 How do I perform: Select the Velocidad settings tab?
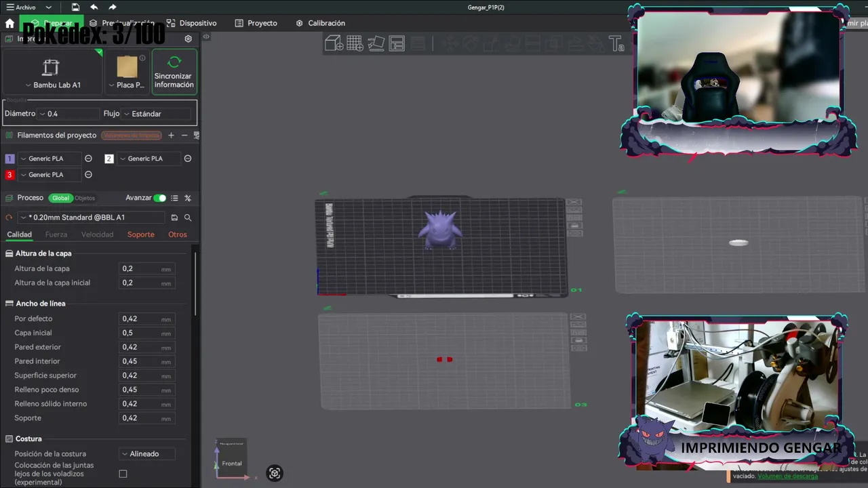(98, 235)
